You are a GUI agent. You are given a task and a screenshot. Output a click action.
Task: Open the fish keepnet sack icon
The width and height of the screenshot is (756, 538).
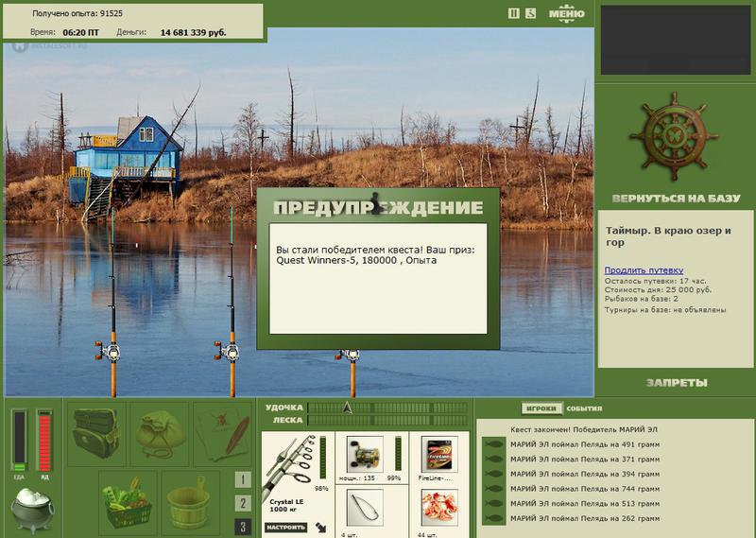pyautogui.click(x=160, y=433)
